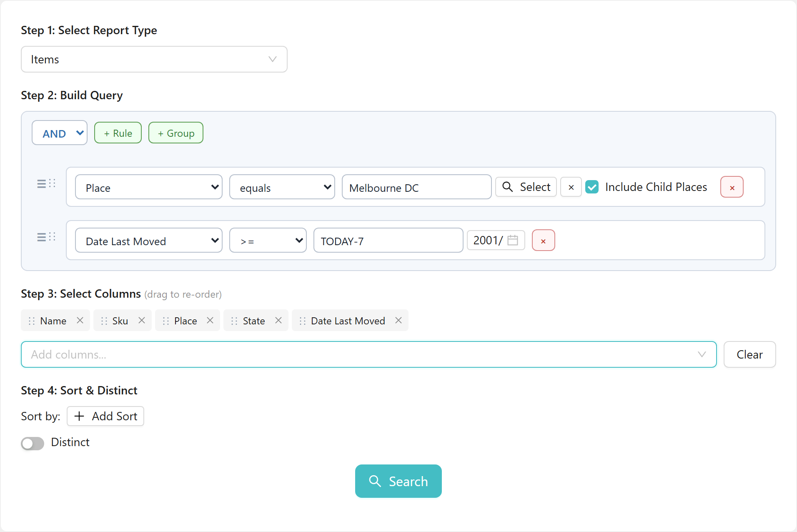Remove the Sku column
The height and width of the screenshot is (532, 797).
[x=142, y=320]
